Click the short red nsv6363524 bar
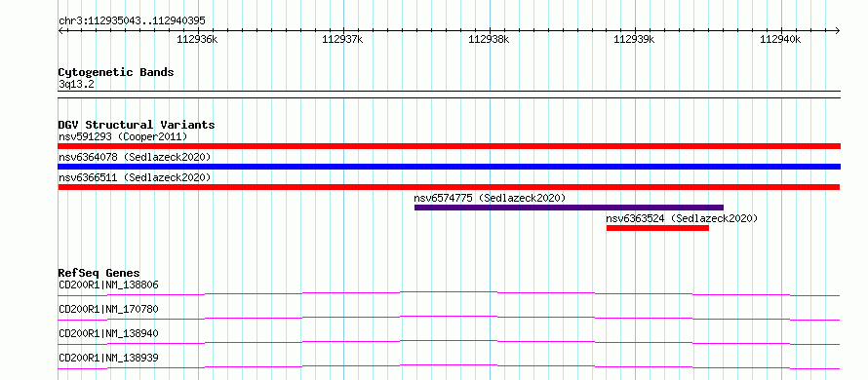 tap(657, 228)
